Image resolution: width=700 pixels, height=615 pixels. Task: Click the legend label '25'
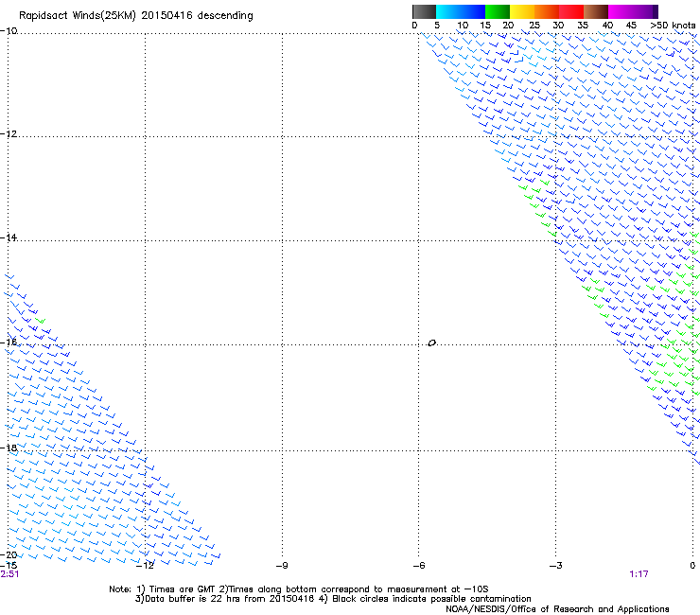pos(534,26)
